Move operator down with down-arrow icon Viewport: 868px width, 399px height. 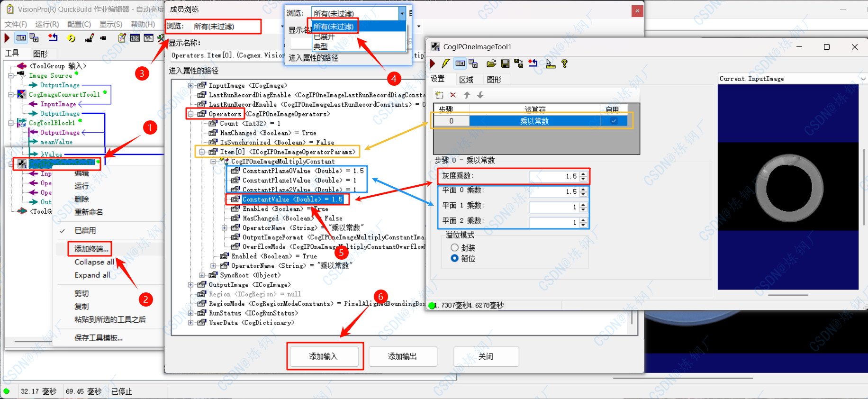point(480,95)
